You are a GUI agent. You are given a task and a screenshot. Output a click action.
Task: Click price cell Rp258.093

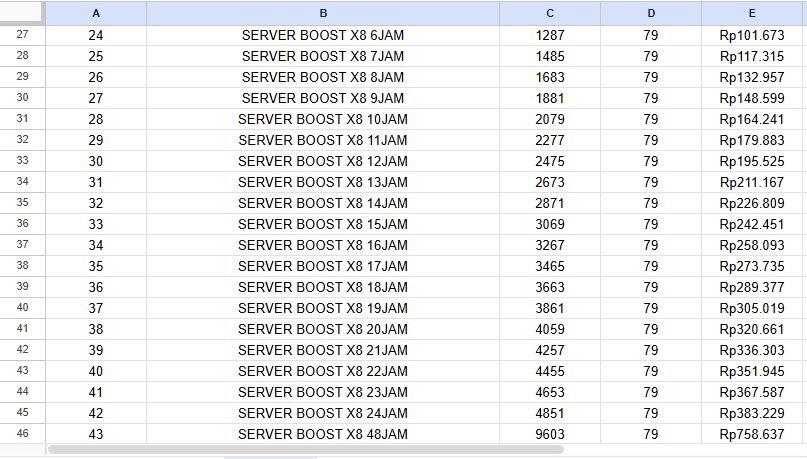pyautogui.click(x=752, y=245)
